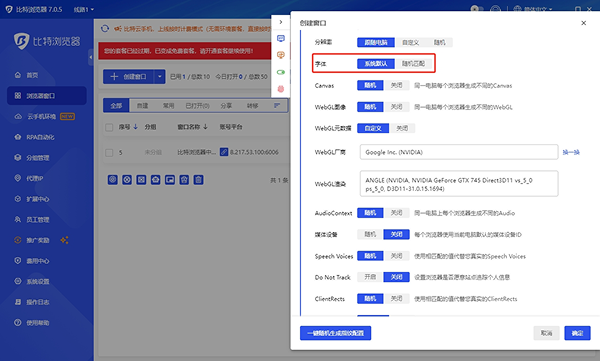Image resolution: width=600 pixels, height=361 pixels.
Task: Switch to the 转移 tab
Action: (252, 106)
